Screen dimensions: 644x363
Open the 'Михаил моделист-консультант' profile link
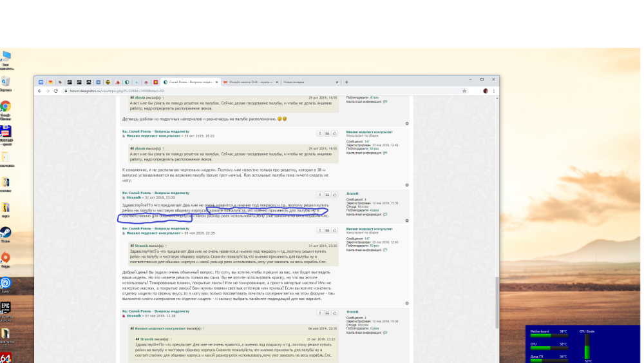[368, 132]
